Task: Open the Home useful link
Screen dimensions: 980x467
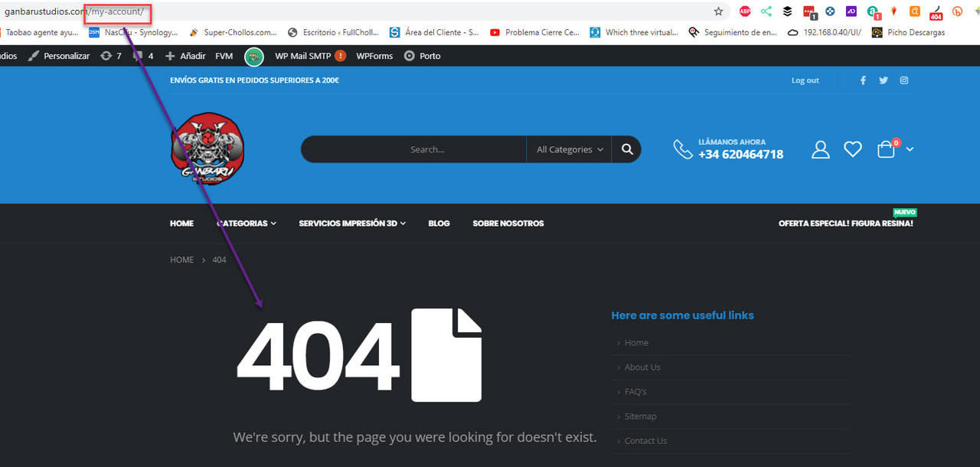Action: 636,343
